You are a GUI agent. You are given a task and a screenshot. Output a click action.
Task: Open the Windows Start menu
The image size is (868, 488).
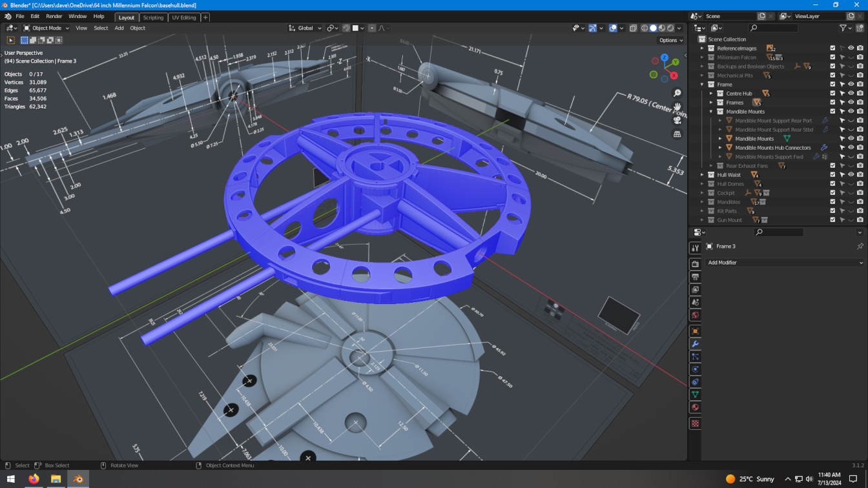[x=11, y=479]
